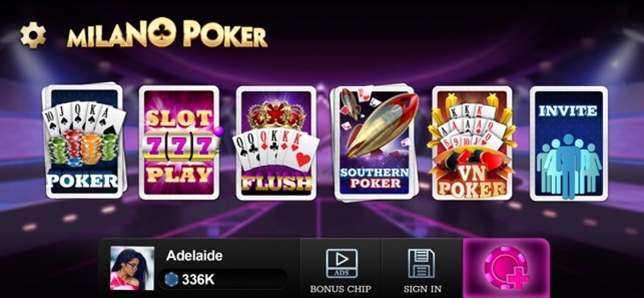Screen dimensions: 644x298
Task: Open Southern Poker rocket card
Action: coord(374,143)
